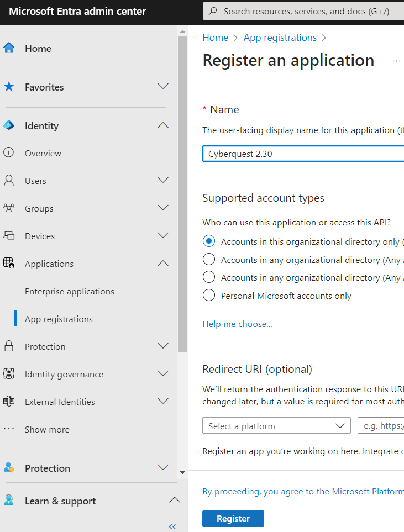Click the Learn & support person icon
This screenshot has height=532, width=404.
pos(9,501)
